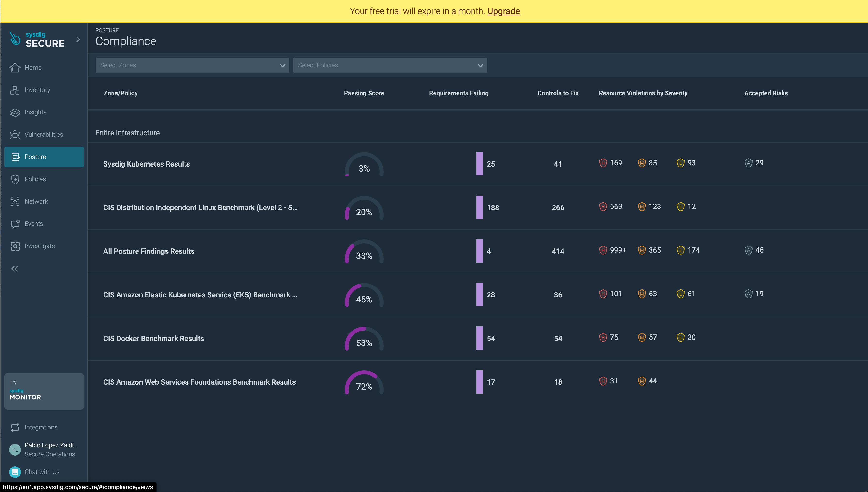Screen dimensions: 868x492
Task: Click Select Policies dropdown arrow
Action: tap(480, 65)
